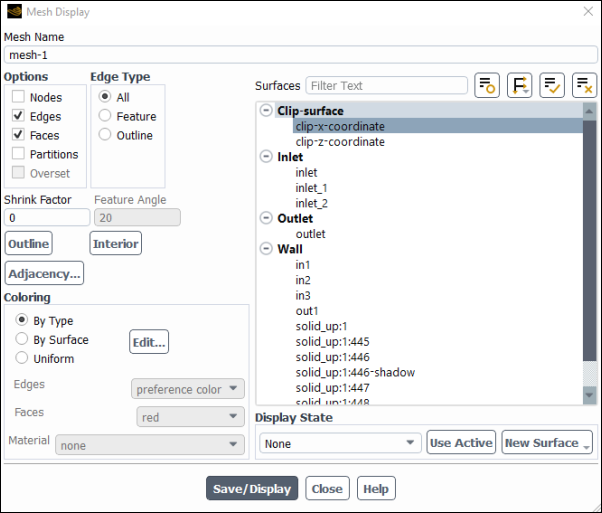Click the Mesh Name input field
Image resolution: width=602 pixels, height=513 pixels.
[300, 56]
